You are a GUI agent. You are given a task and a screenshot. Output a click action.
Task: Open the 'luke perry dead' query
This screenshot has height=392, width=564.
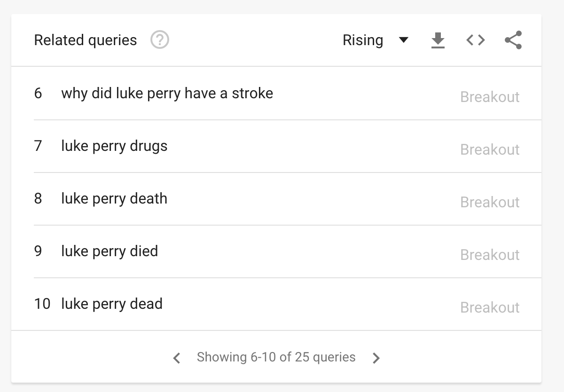click(112, 304)
